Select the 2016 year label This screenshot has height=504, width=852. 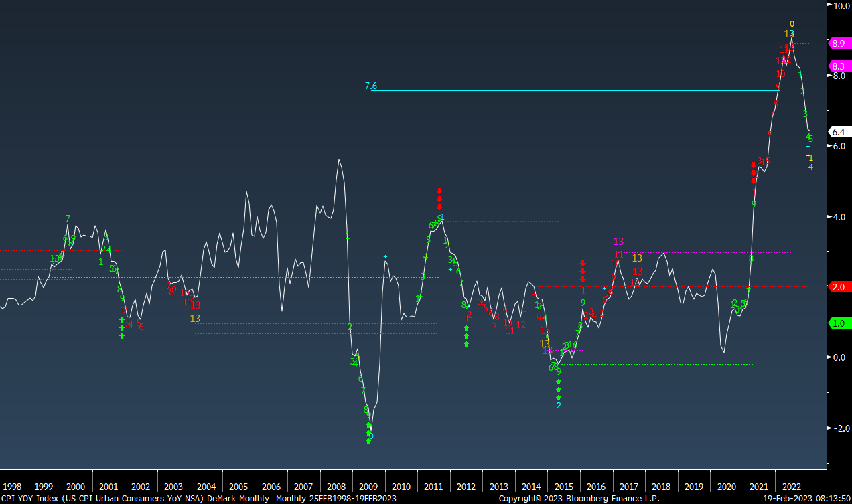(595, 487)
